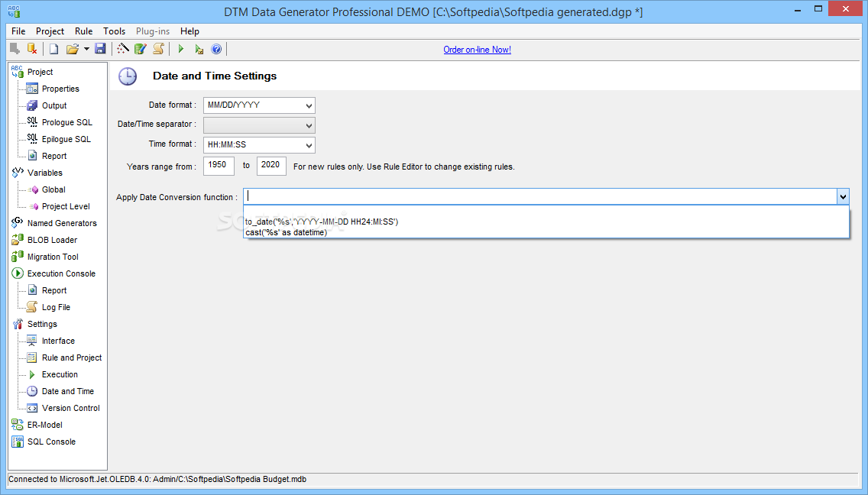Viewport: 868px width, 495px height.
Task: Collapse the Date Conversion function dropdown arrow
Action: (x=843, y=196)
